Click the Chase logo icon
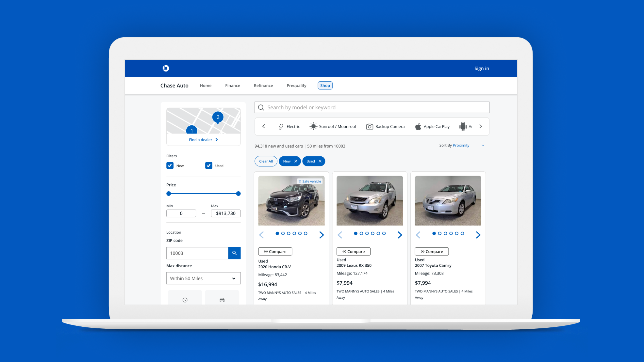This screenshot has height=362, width=644. click(166, 68)
